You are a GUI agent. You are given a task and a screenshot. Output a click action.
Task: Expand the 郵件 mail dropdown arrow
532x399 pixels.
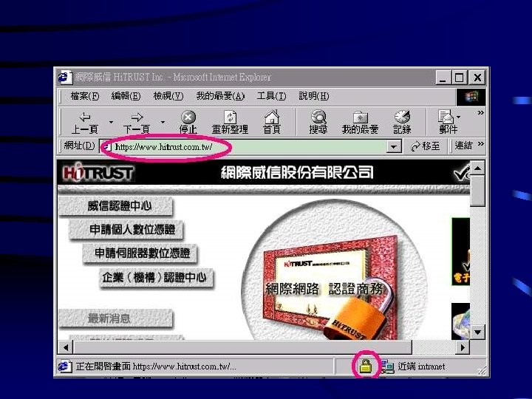pos(459,117)
